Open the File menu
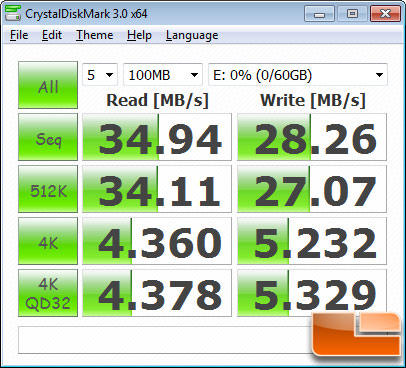This screenshot has height=368, width=406. (x=19, y=35)
